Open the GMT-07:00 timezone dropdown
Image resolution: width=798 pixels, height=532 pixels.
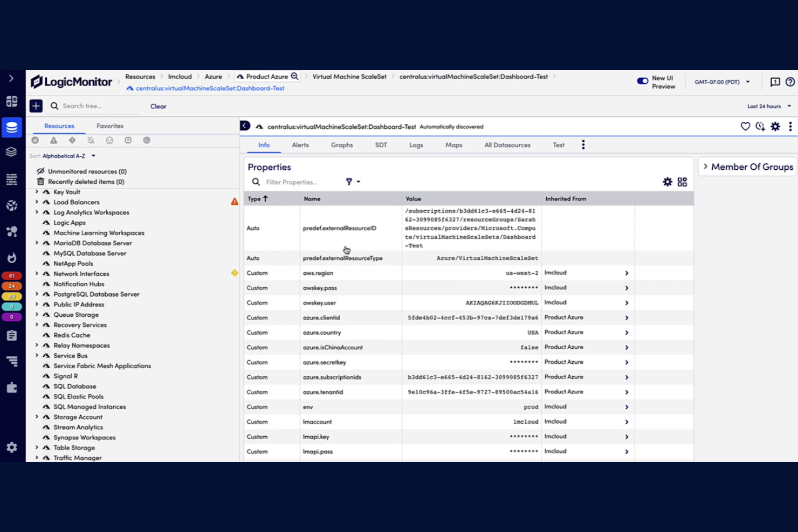pos(722,82)
